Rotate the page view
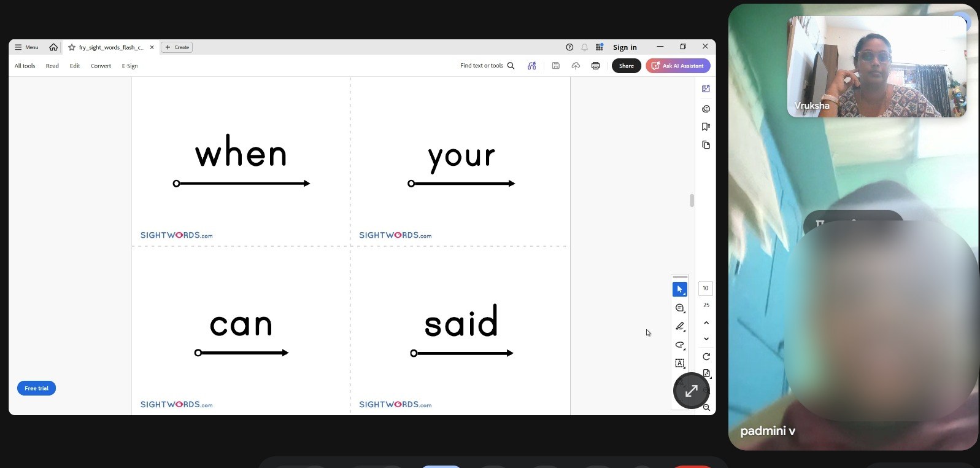Image resolution: width=980 pixels, height=468 pixels. click(x=706, y=357)
